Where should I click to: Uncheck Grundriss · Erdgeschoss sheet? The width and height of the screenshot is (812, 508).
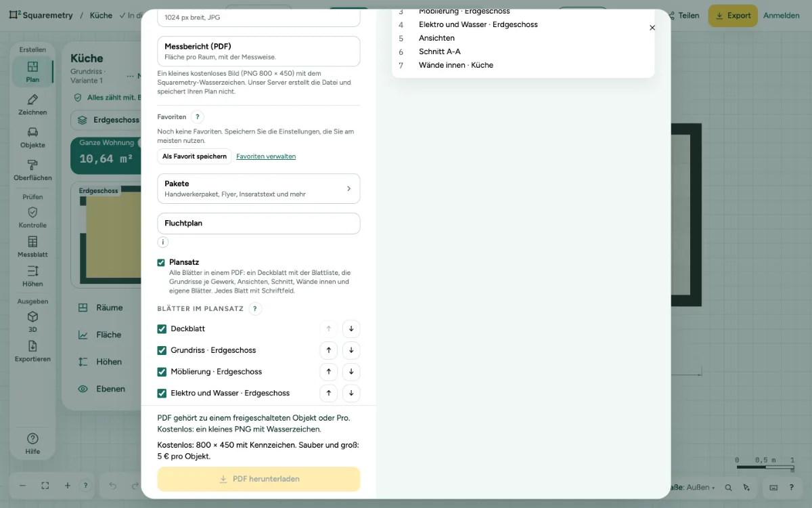(162, 350)
